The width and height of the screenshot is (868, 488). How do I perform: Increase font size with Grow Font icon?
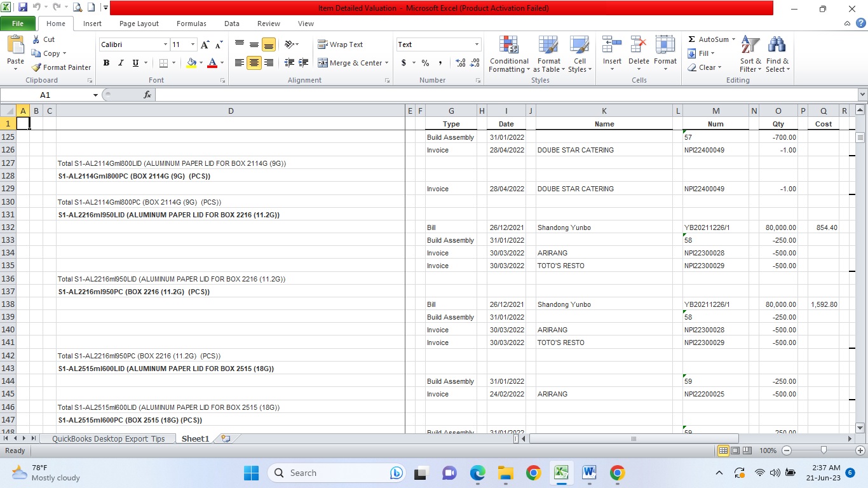(x=205, y=44)
